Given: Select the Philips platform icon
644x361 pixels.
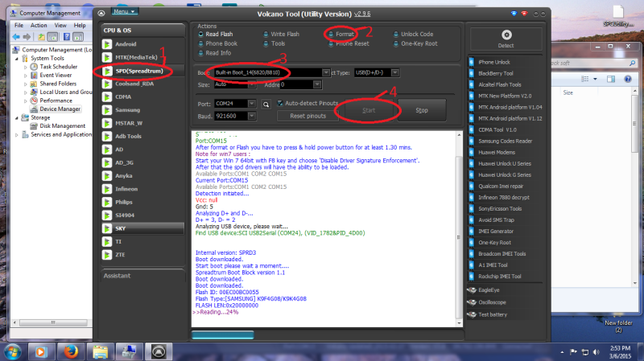Looking at the screenshot, I should pos(107,202).
